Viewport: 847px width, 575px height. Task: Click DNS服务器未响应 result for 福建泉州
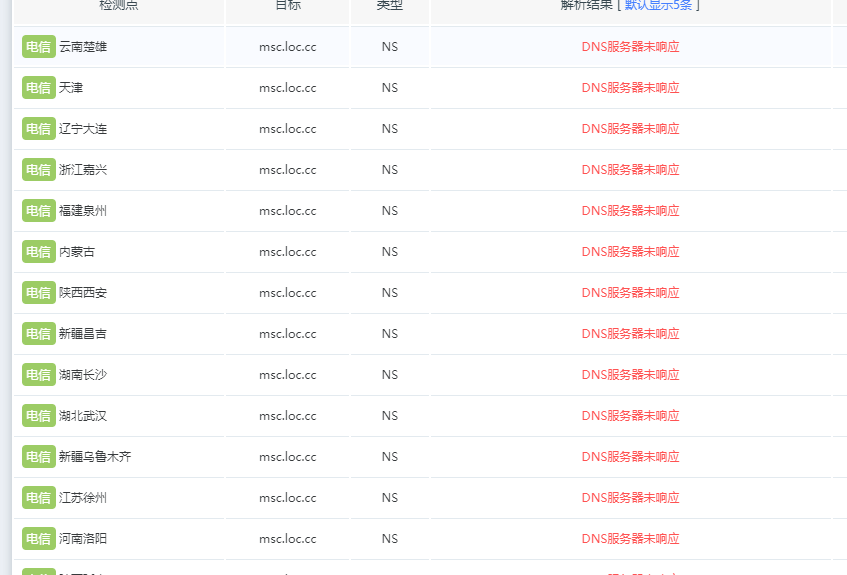pyautogui.click(x=630, y=211)
